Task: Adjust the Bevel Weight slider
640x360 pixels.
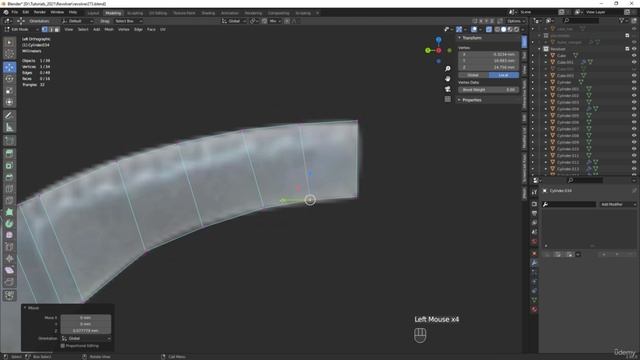Action: tap(489, 89)
